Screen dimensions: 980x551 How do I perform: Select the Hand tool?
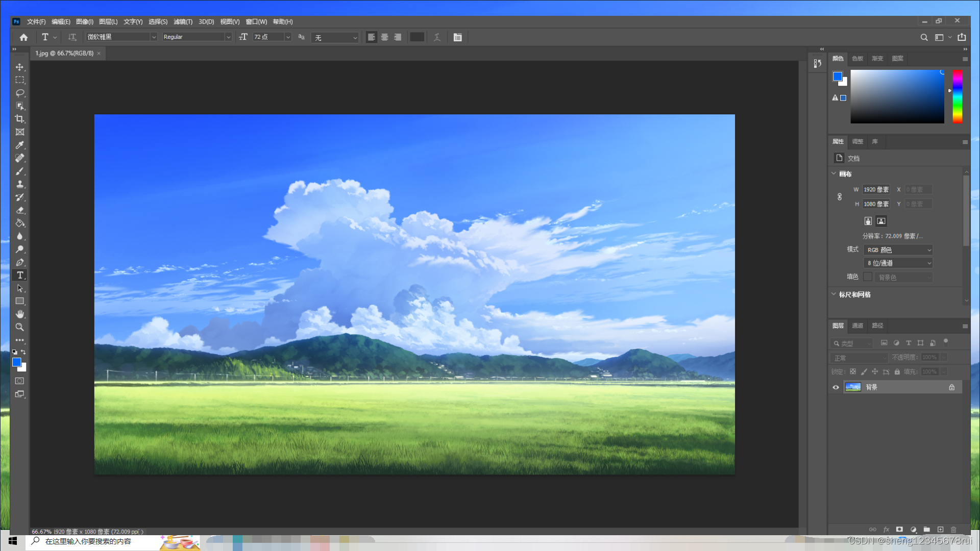(19, 314)
